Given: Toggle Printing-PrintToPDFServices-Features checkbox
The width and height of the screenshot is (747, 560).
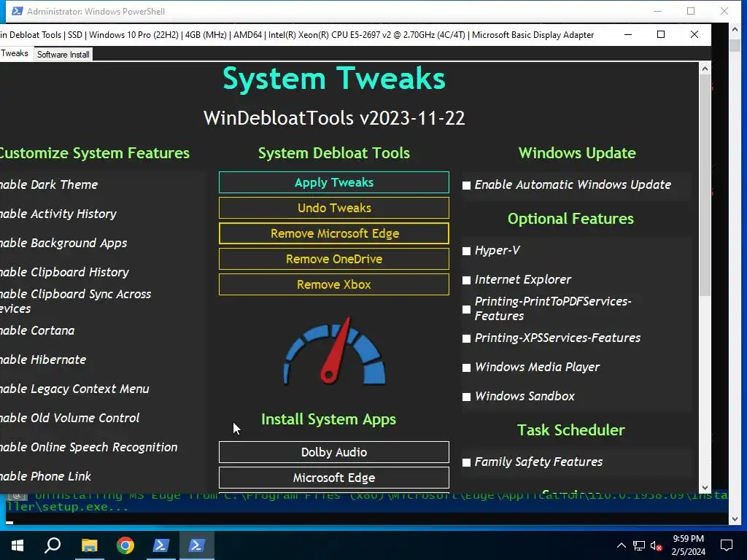Looking at the screenshot, I should click(x=466, y=309).
